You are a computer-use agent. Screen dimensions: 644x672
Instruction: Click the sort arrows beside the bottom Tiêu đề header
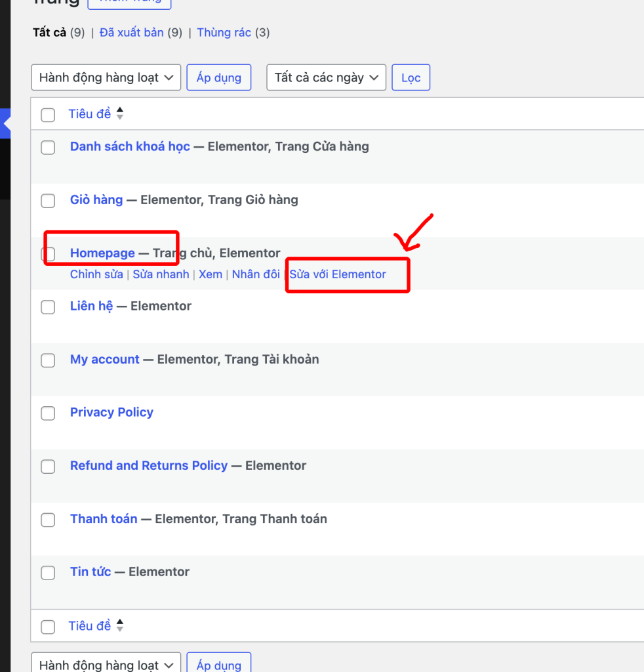click(x=119, y=626)
